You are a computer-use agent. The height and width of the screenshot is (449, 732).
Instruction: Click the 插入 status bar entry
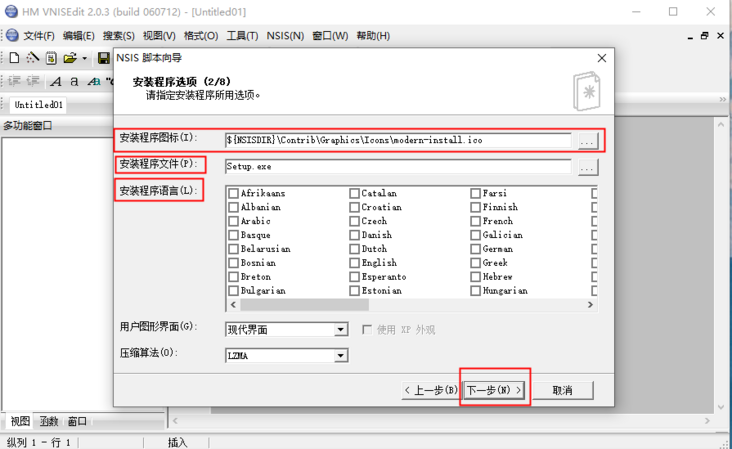pyautogui.click(x=177, y=442)
